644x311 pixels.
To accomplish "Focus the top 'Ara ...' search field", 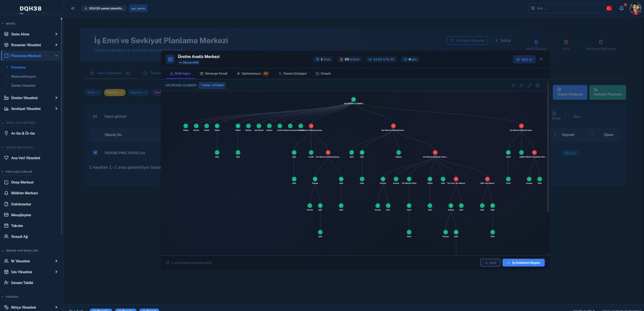I will click(x=566, y=8).
